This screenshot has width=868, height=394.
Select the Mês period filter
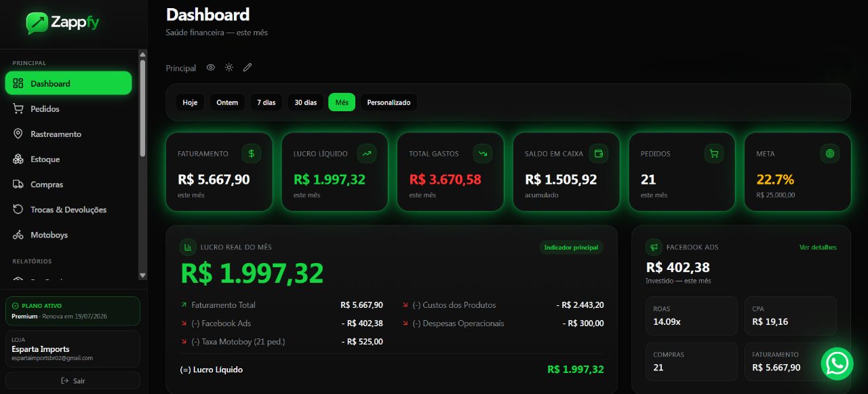click(342, 102)
